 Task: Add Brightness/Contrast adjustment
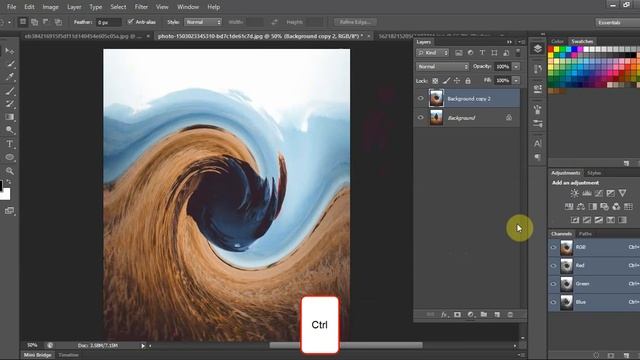[x=574, y=193]
